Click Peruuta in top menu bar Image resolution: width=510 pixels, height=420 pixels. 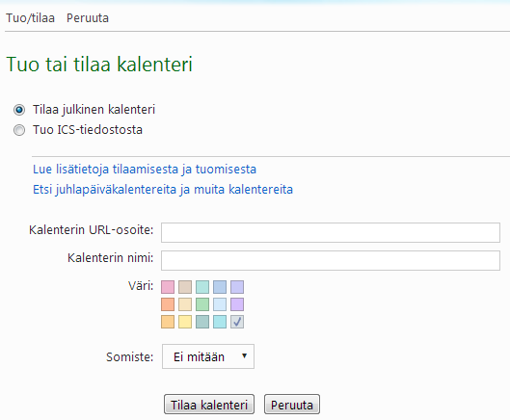[x=88, y=18]
